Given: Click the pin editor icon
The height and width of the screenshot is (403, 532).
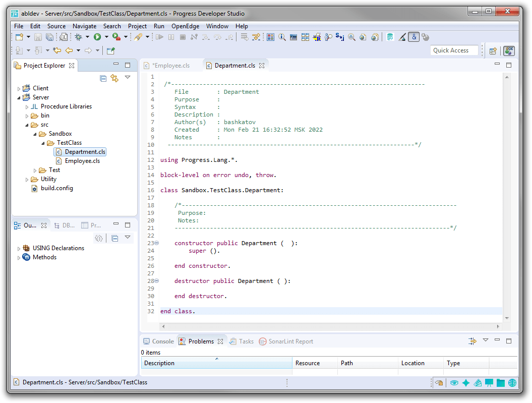Looking at the screenshot, I should click(110, 50).
